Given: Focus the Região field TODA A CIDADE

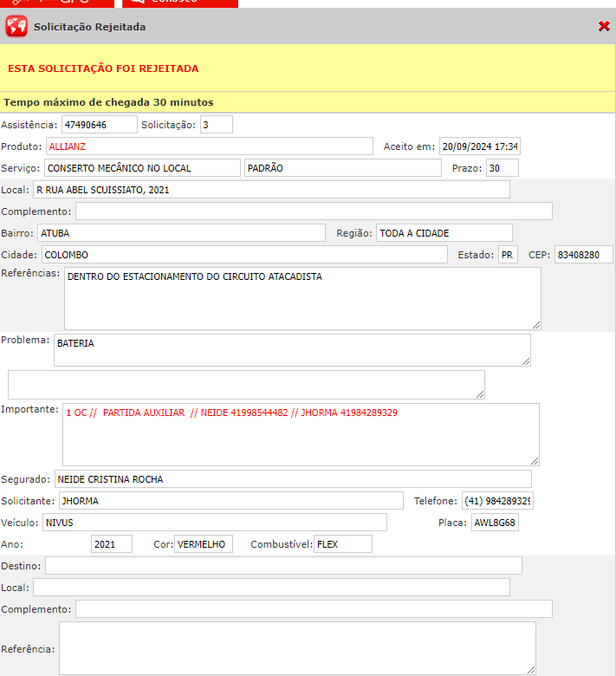Looking at the screenshot, I should click(444, 233).
